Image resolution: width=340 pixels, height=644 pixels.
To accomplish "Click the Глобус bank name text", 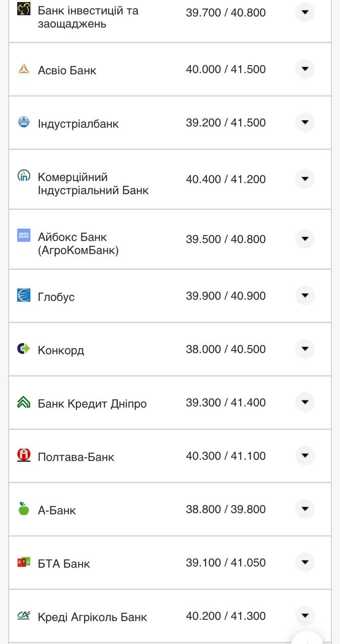I will [55, 296].
